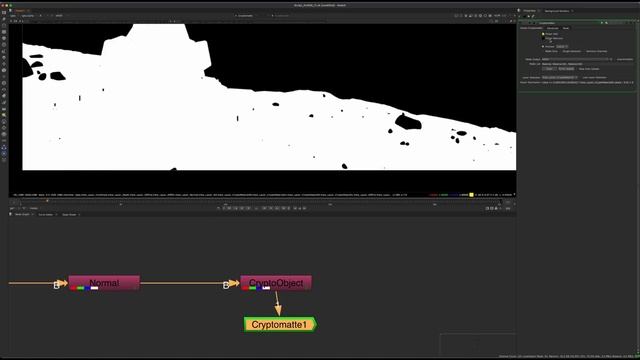Open the Node Graph tab

22,214
